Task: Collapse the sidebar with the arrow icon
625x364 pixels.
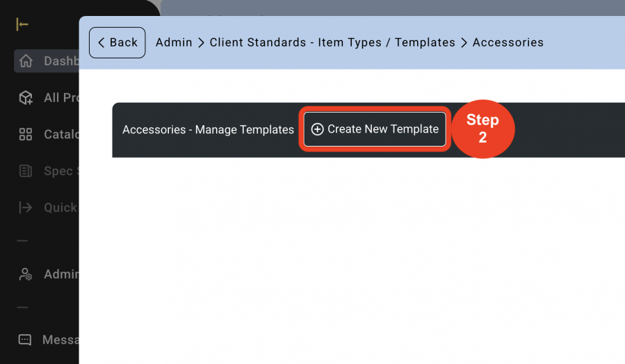Action: tap(22, 24)
